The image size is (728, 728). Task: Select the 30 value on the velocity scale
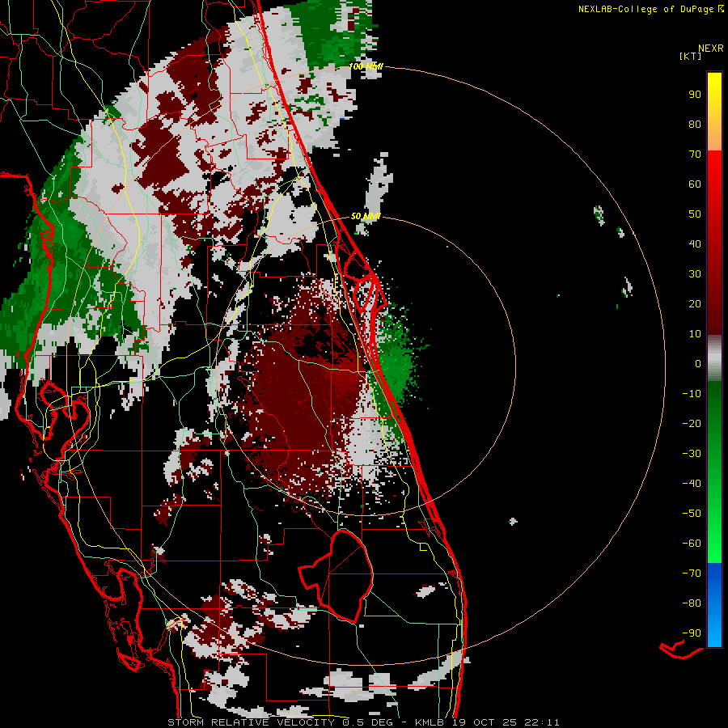[695, 274]
